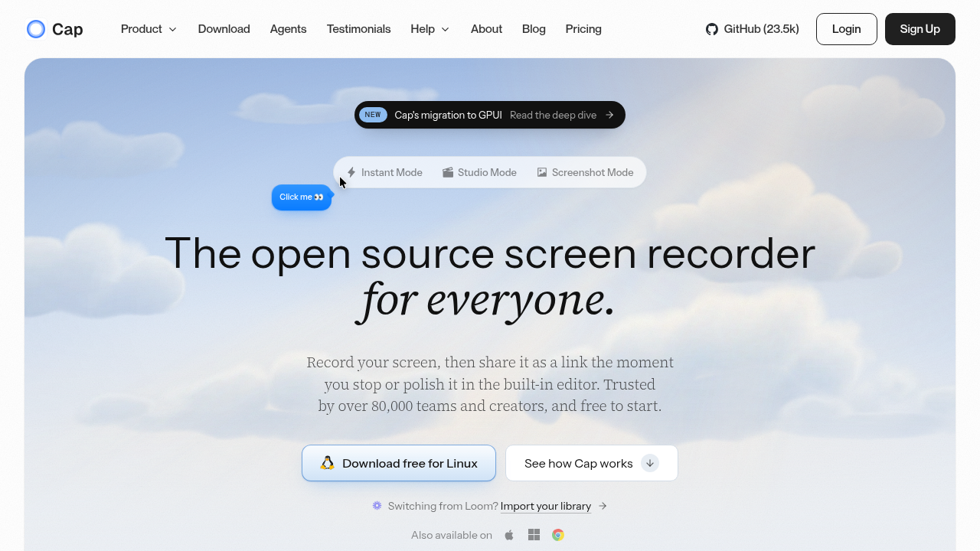Click the Login button
This screenshot has height=551, width=980.
[x=847, y=29]
